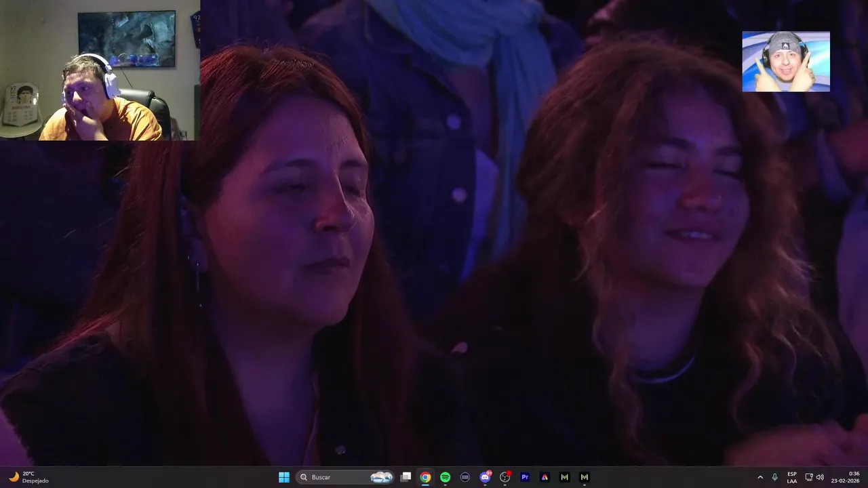Switch the ESP LAA input language

(x=792, y=477)
